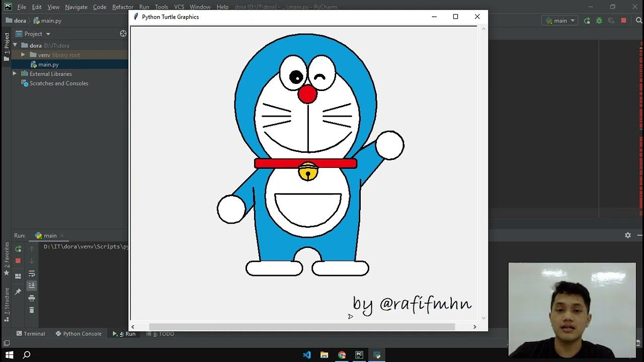This screenshot has height=362, width=644.
Task: Open the Python Console tab
Action: [78, 334]
